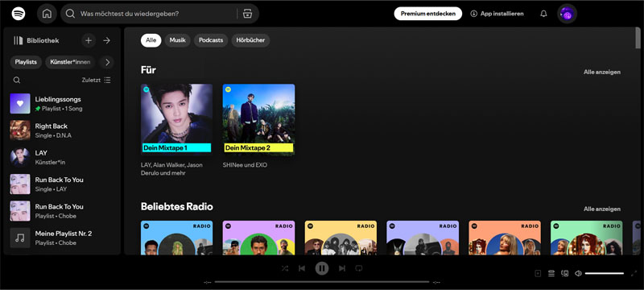Viewport: 644px width, 290px height.
Task: Open the notifications bell
Action: pyautogui.click(x=543, y=14)
